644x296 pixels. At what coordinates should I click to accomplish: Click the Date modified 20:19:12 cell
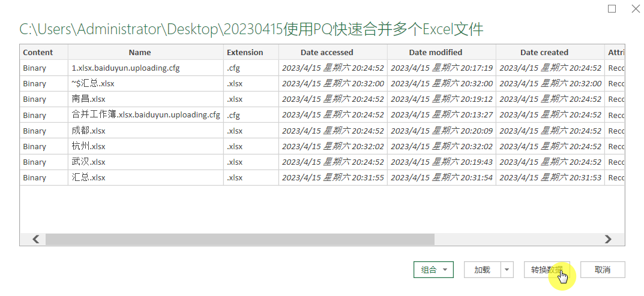[441, 99]
